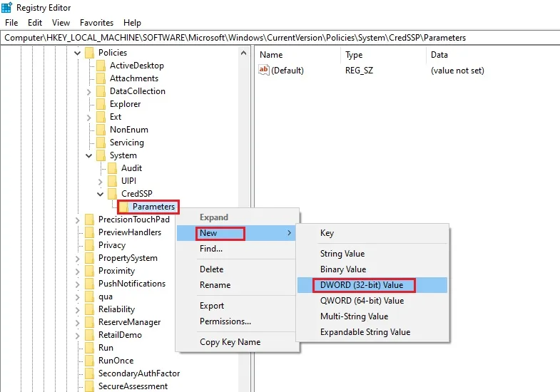Click the ActiveDesktop folder icon
Image resolution: width=560 pixels, height=392 pixels.
(x=101, y=66)
